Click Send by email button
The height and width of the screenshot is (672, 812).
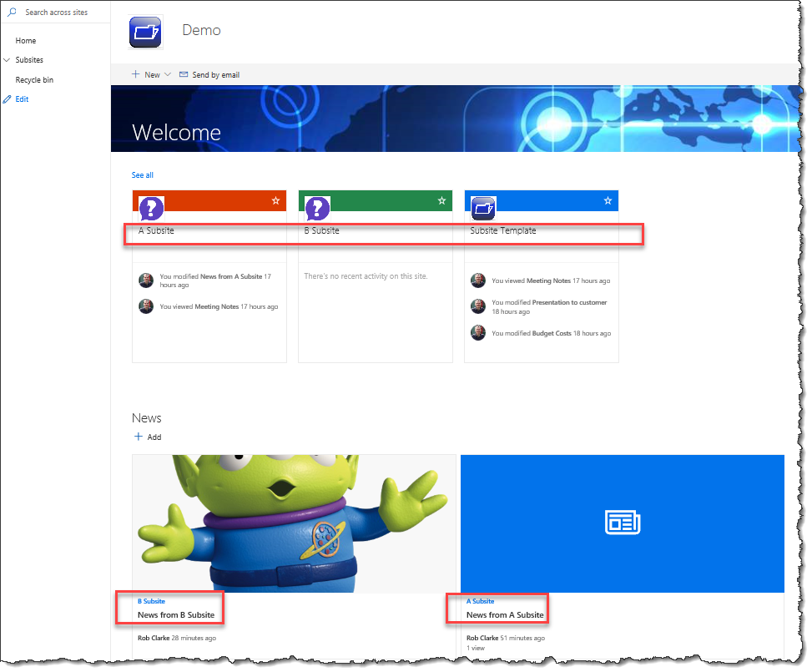coord(209,74)
